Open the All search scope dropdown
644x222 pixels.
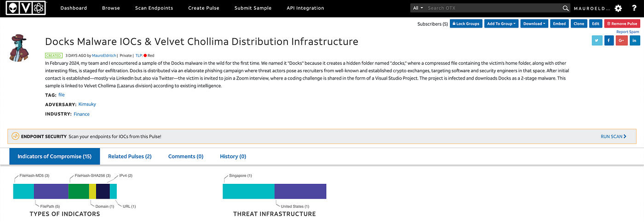pyautogui.click(x=418, y=8)
